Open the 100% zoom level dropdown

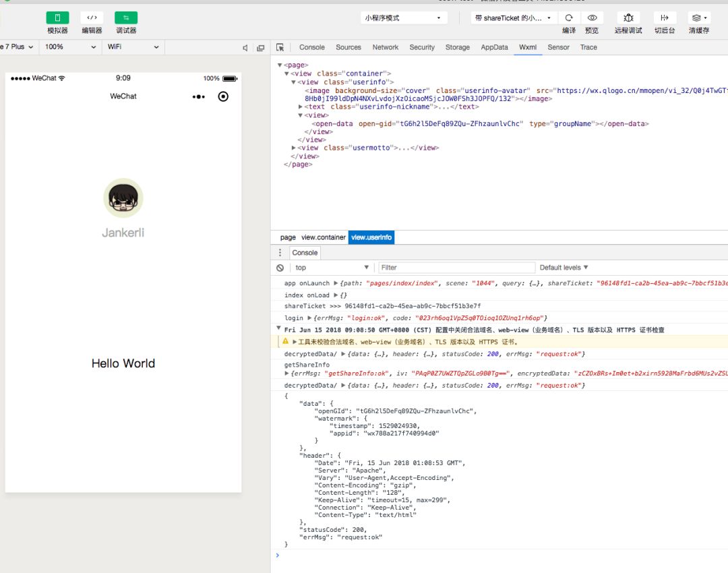tap(71, 47)
